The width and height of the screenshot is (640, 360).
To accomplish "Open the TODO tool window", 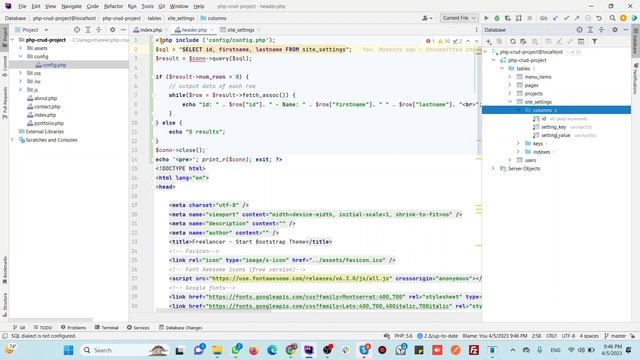I will [x=43, y=327].
